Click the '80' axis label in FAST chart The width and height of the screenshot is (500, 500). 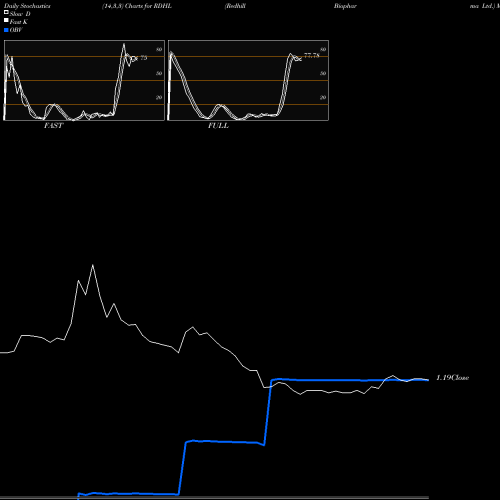tap(159, 49)
